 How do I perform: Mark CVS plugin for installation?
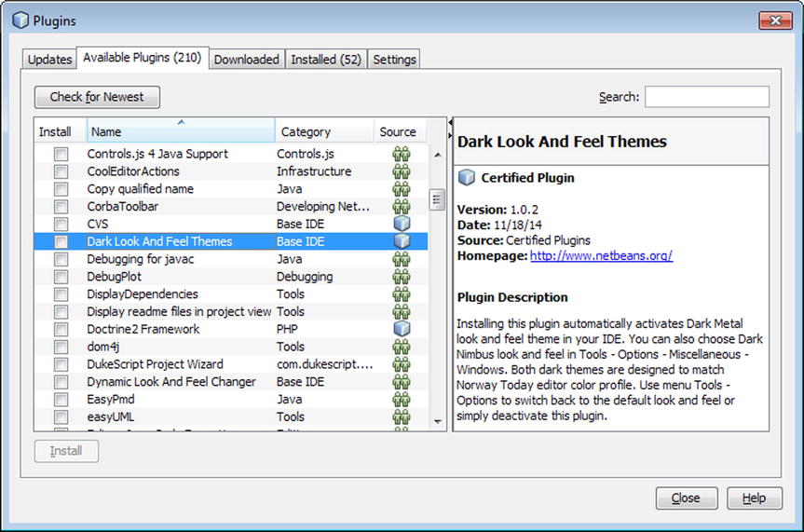point(61,225)
